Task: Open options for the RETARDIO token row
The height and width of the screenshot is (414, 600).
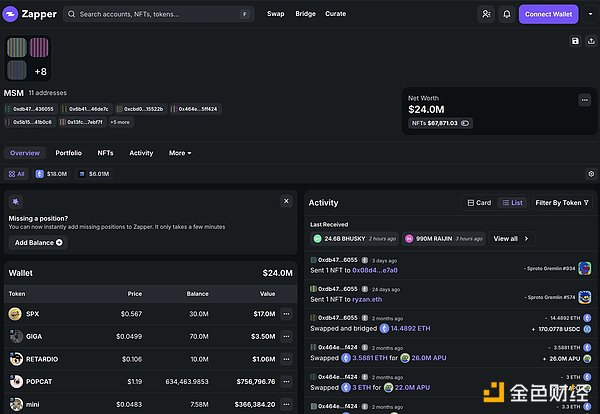Action: (x=286, y=359)
